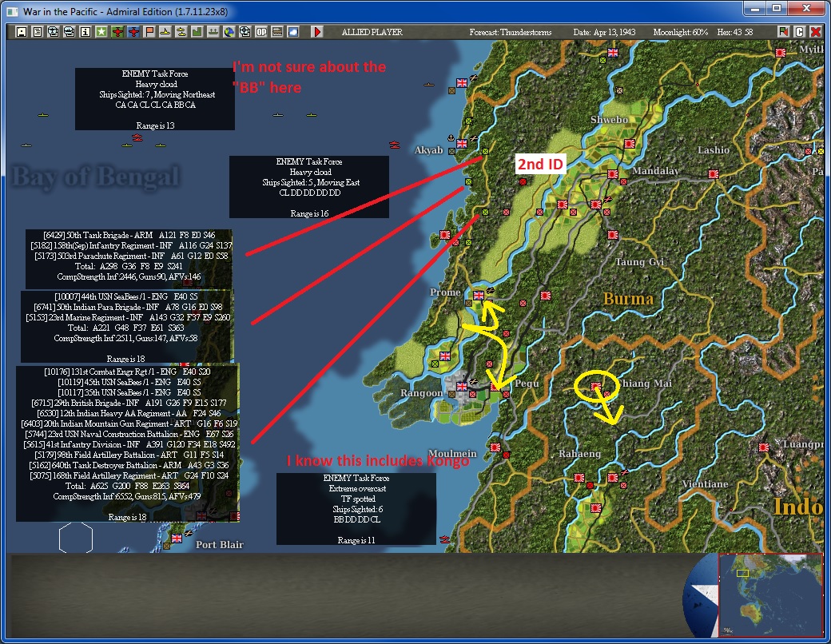Click the white star on green icon
Screen dimensions: 831x644
pyautogui.click(x=101, y=32)
